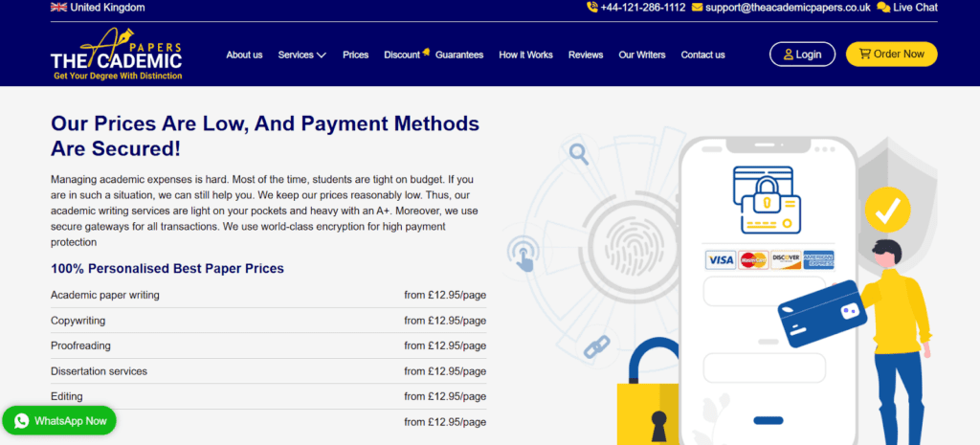Viewport: 980px width, 445px height.
Task: Select United Kingdom region text
Action: coord(107,8)
